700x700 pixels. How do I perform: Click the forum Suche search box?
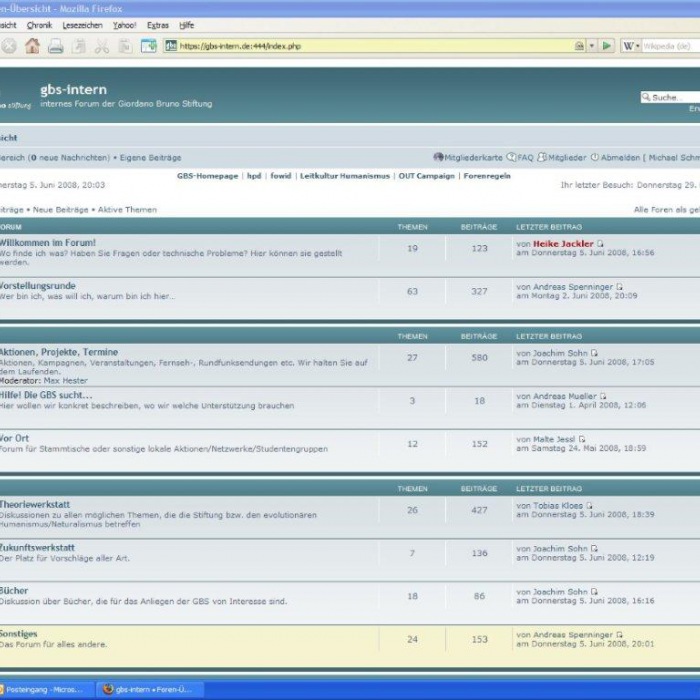pos(670,97)
